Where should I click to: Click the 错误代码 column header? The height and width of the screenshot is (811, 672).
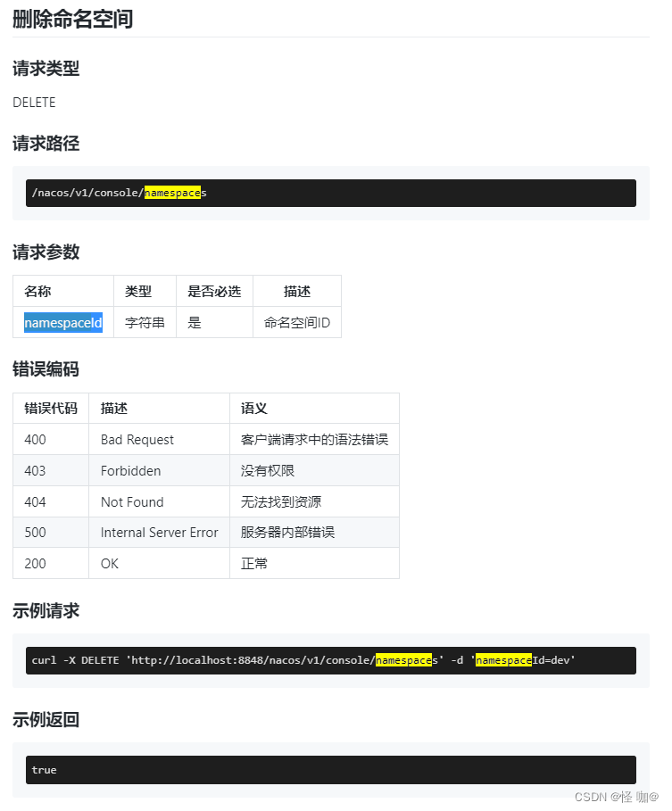click(51, 409)
